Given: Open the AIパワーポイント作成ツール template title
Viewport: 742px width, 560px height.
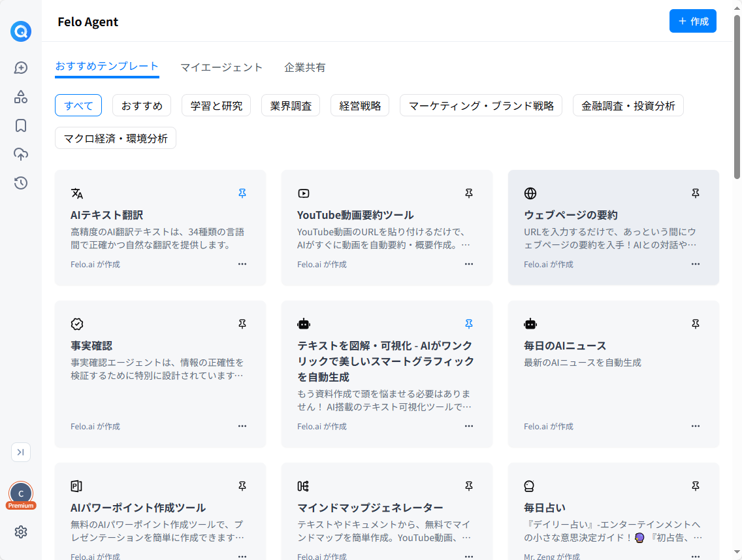Looking at the screenshot, I should point(138,508).
